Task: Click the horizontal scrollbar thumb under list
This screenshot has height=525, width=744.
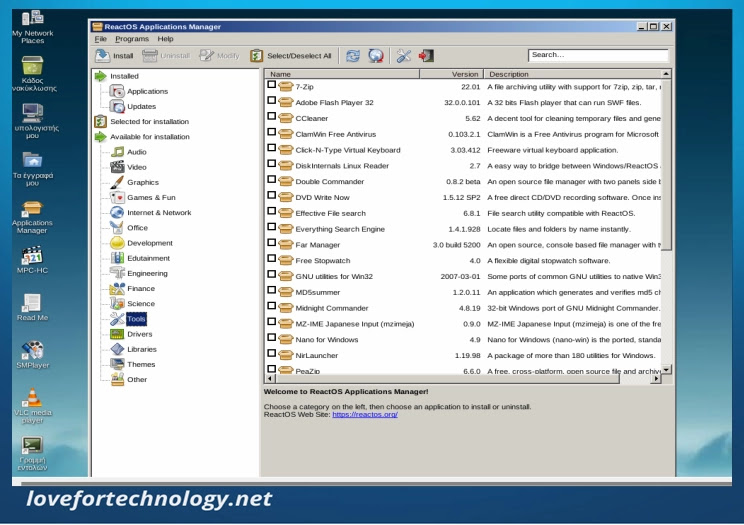Action: point(447,378)
